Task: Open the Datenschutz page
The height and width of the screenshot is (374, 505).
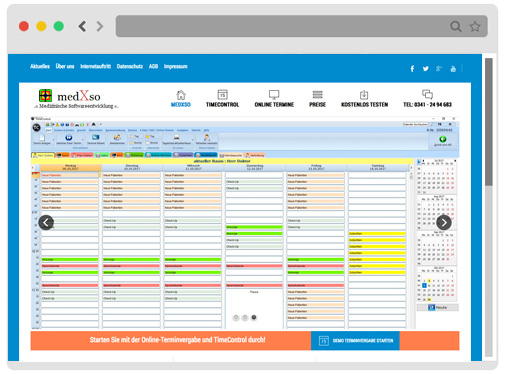Action: pyautogui.click(x=130, y=66)
